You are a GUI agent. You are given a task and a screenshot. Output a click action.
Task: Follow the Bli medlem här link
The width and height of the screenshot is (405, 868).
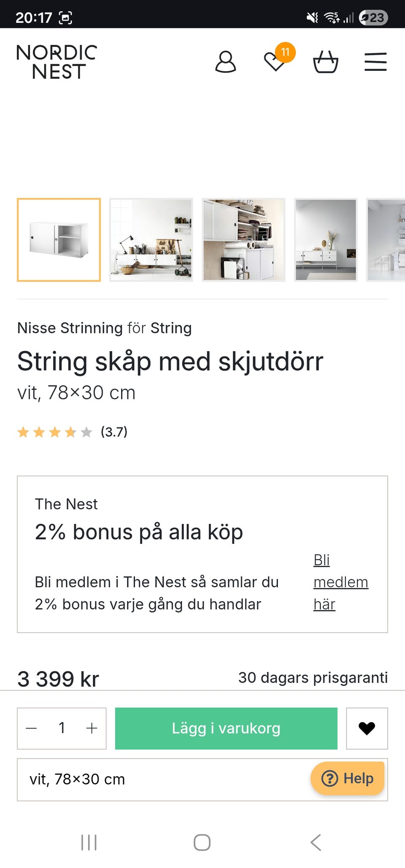pos(340,582)
